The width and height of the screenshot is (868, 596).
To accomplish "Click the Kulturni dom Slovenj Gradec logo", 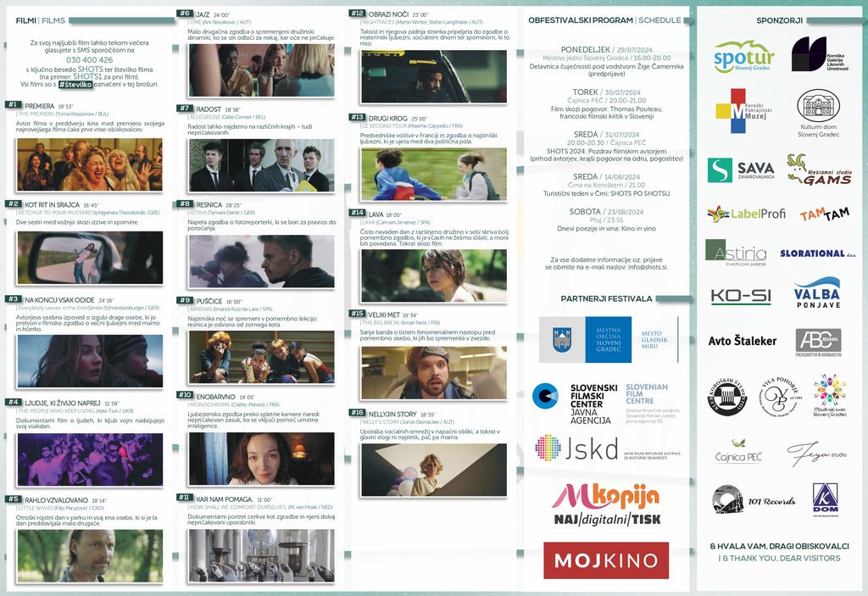I will [x=819, y=114].
